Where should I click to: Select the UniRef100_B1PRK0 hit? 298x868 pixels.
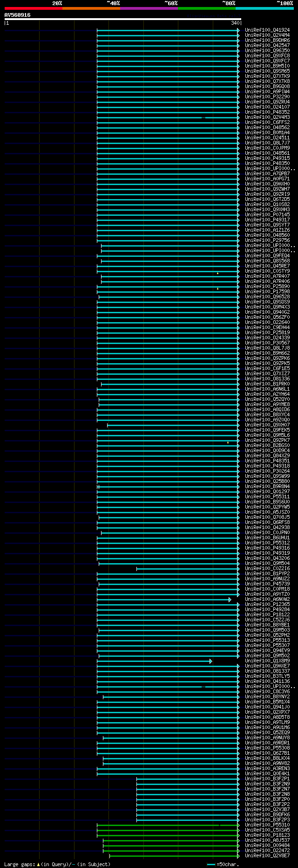(267, 384)
